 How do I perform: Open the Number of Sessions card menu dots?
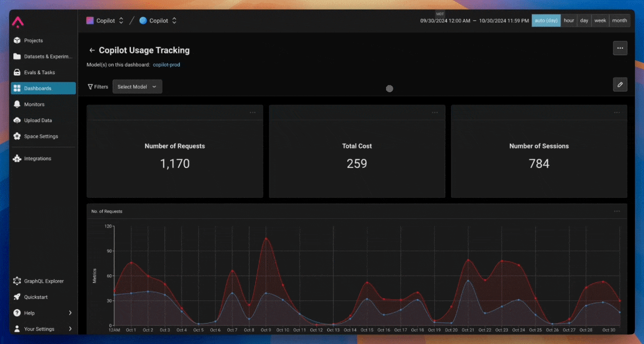617,113
